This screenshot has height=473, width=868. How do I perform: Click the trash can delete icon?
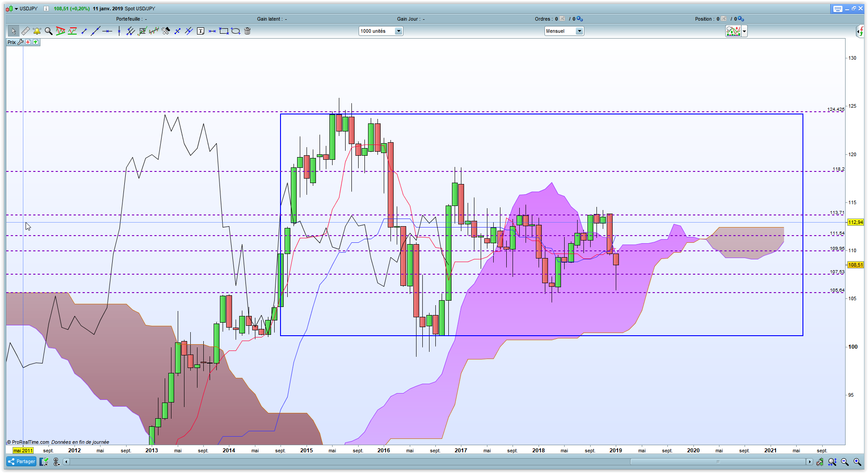(247, 31)
